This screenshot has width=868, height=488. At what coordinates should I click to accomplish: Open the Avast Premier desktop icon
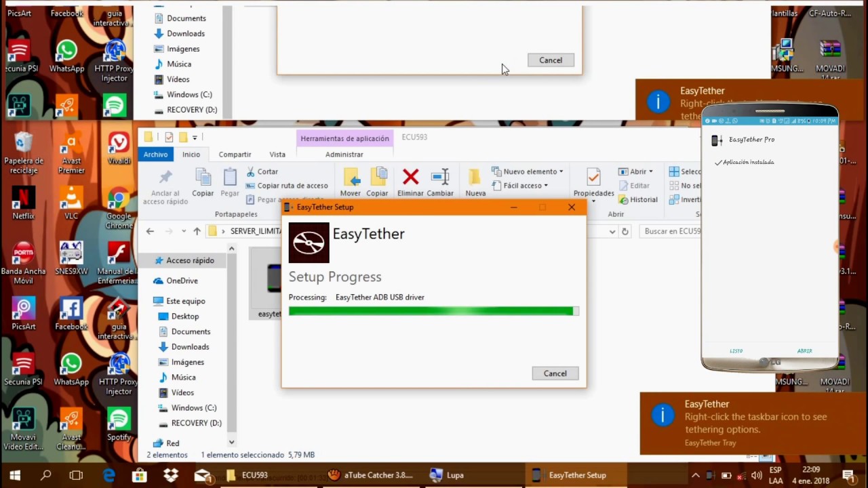coord(71,153)
